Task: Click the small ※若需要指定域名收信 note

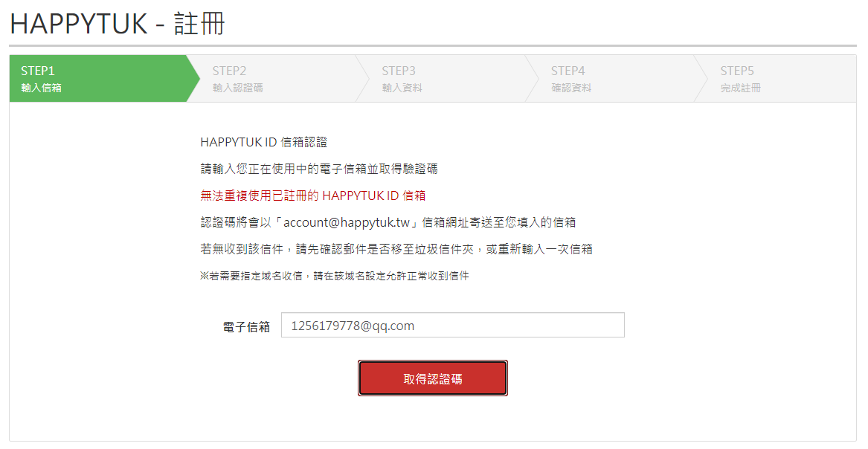Action: [x=335, y=275]
